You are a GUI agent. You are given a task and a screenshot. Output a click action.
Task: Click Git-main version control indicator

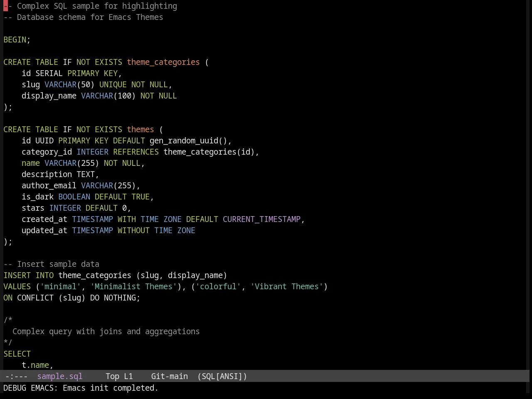coord(170,377)
